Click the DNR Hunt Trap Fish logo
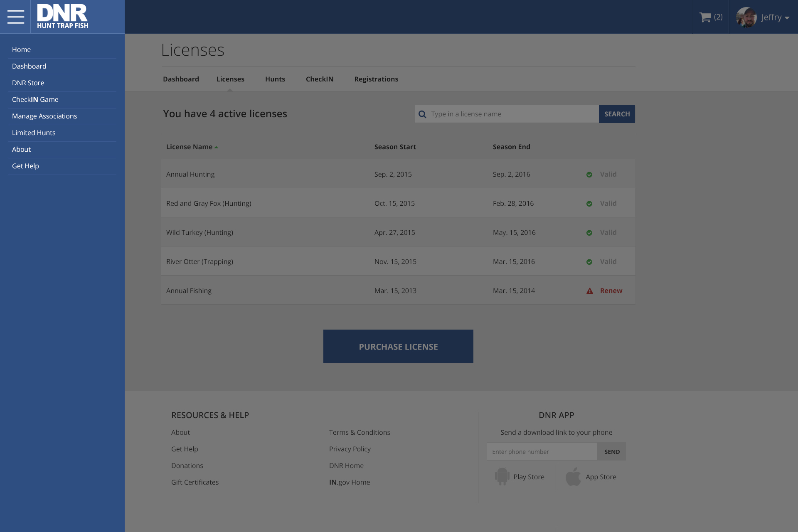 click(62, 17)
